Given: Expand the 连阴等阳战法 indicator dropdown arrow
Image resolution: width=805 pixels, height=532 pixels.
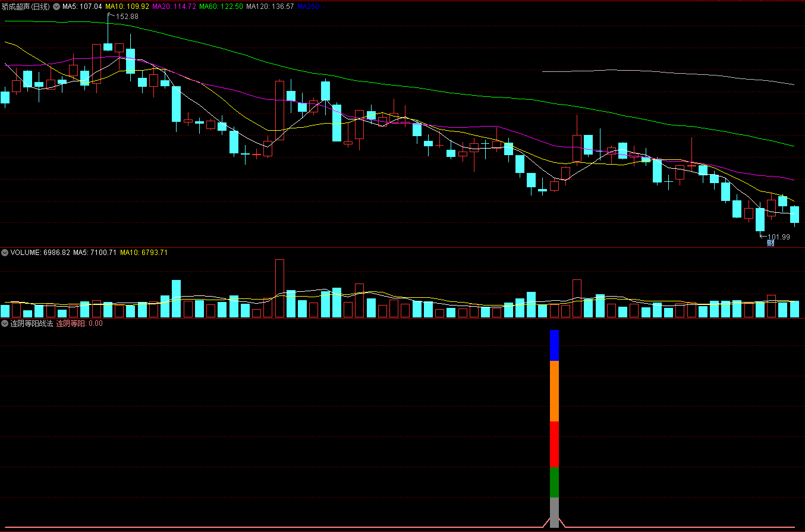Looking at the screenshot, I should click(x=5, y=323).
